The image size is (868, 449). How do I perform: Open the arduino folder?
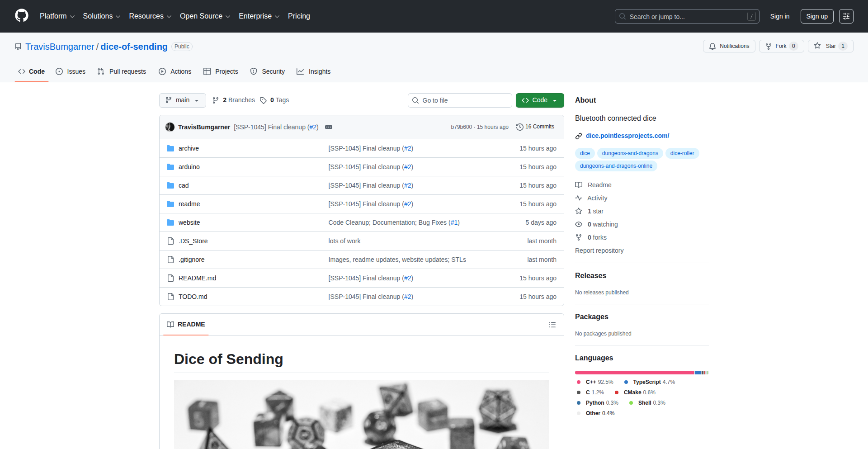click(189, 167)
